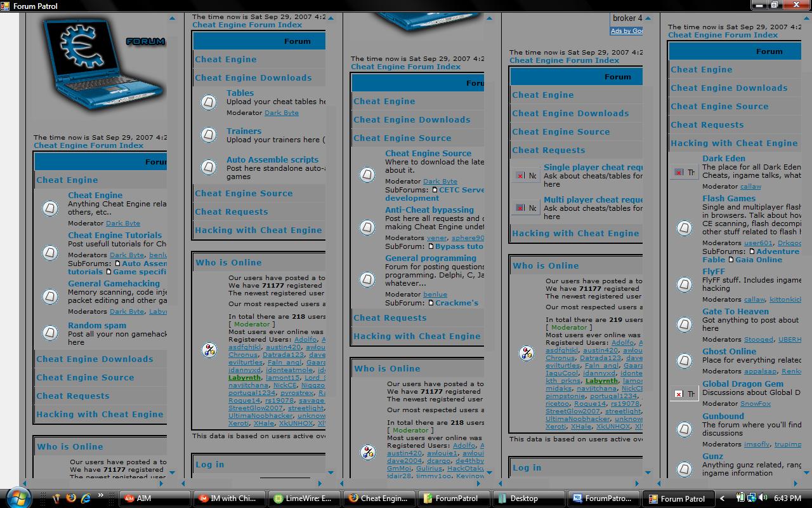This screenshot has height=508, width=812.
Task: Click the forum icon beside Flash Games
Action: click(x=684, y=227)
